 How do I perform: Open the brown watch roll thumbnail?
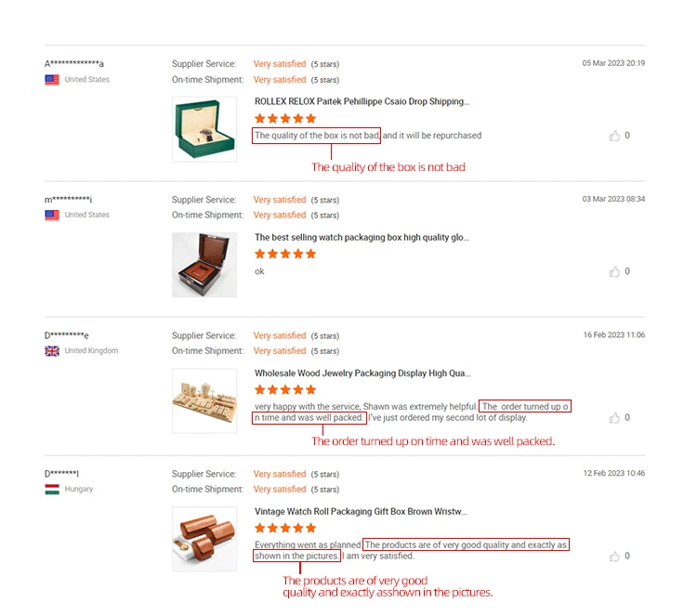click(x=204, y=539)
